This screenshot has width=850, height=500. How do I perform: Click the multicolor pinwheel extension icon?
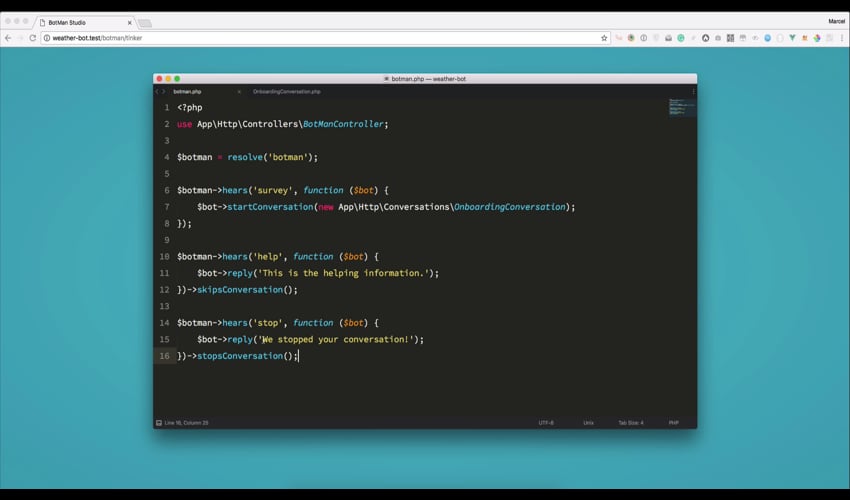tap(817, 38)
